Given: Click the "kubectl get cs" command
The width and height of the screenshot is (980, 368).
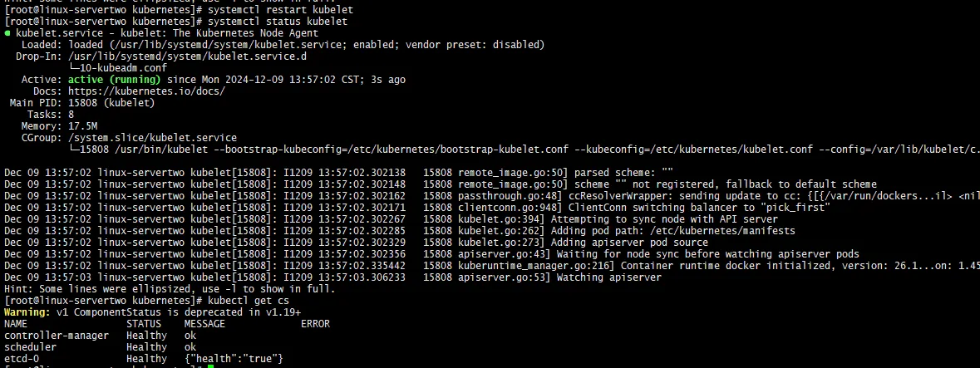Looking at the screenshot, I should click(x=244, y=300).
